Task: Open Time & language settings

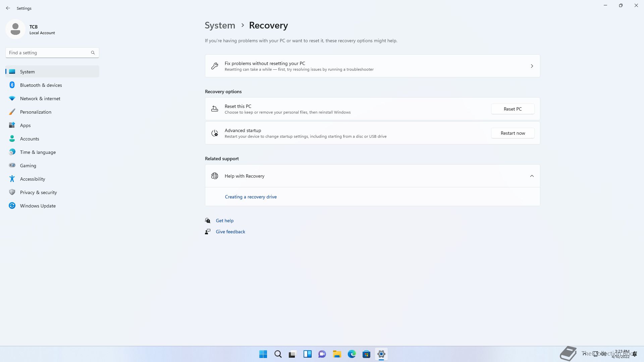Action: coord(52,152)
